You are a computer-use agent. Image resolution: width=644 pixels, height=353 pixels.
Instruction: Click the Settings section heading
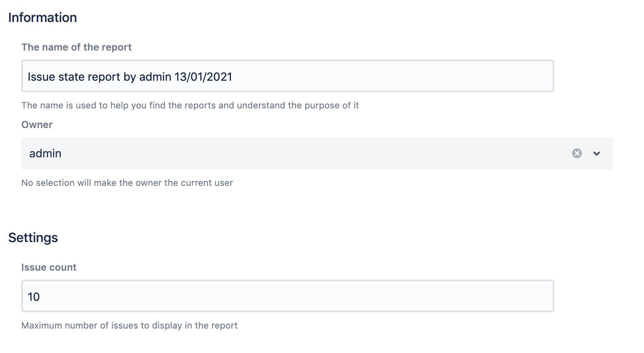click(x=33, y=238)
